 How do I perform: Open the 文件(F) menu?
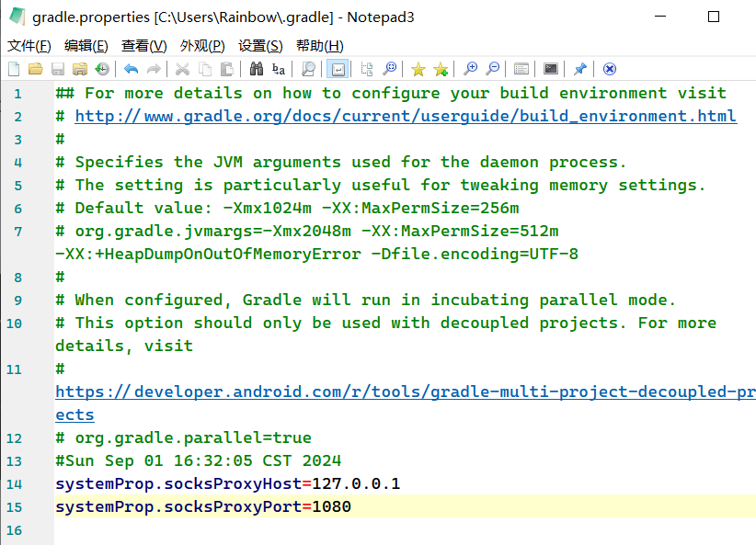tap(29, 46)
